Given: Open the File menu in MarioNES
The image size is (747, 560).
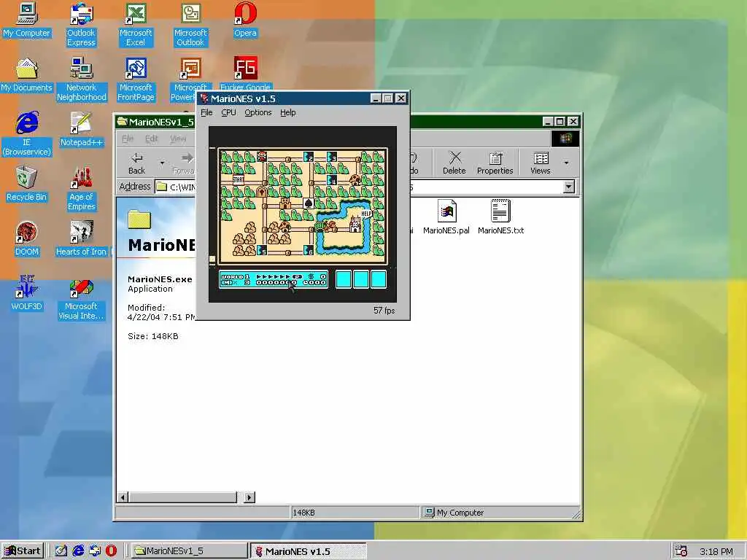Looking at the screenshot, I should [x=206, y=112].
